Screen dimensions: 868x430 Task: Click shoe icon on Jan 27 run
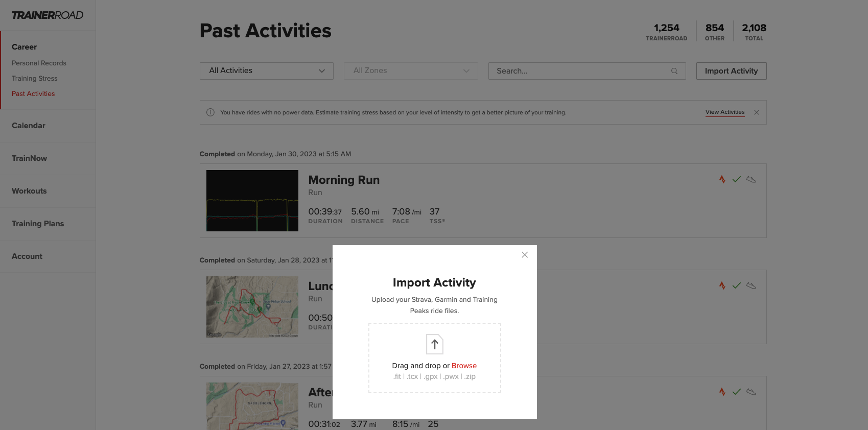pos(751,392)
